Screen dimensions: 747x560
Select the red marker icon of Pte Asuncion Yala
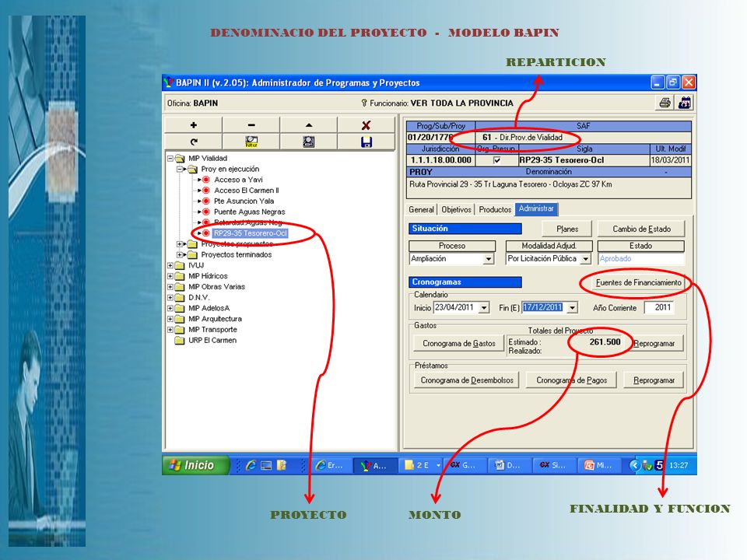tap(205, 201)
